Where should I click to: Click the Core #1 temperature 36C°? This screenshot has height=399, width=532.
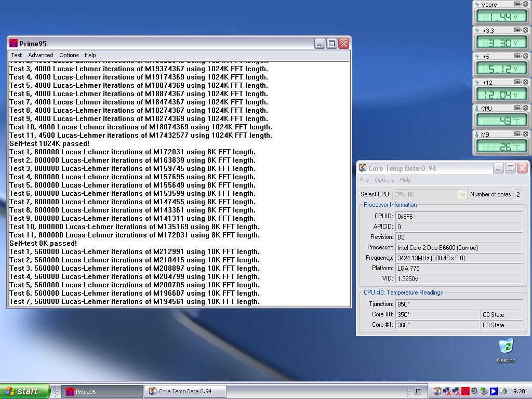(437, 325)
